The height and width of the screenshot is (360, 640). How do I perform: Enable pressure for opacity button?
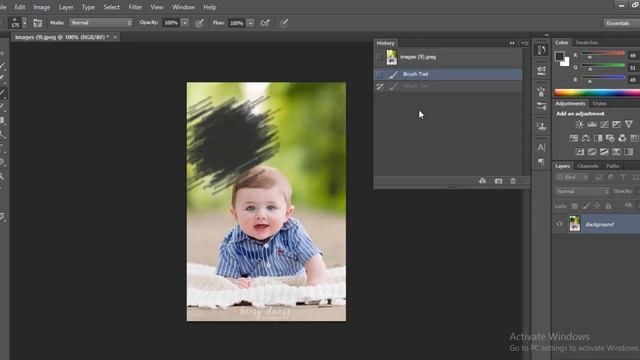(199, 23)
